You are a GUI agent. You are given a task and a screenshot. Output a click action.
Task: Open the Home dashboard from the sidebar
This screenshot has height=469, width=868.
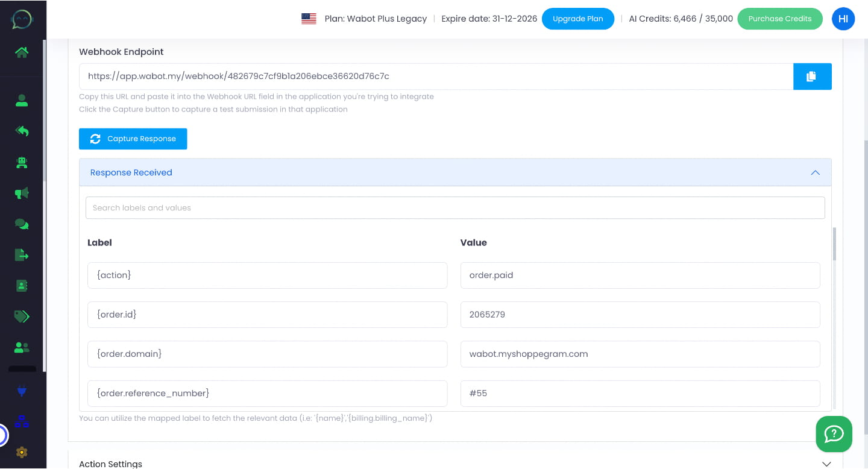click(x=21, y=53)
